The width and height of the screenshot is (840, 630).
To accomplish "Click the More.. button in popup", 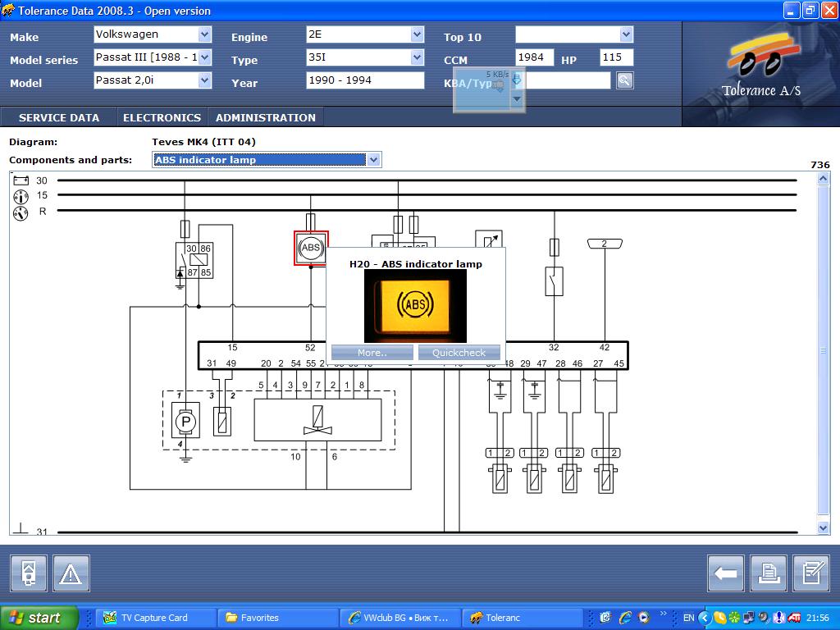I will (372, 353).
